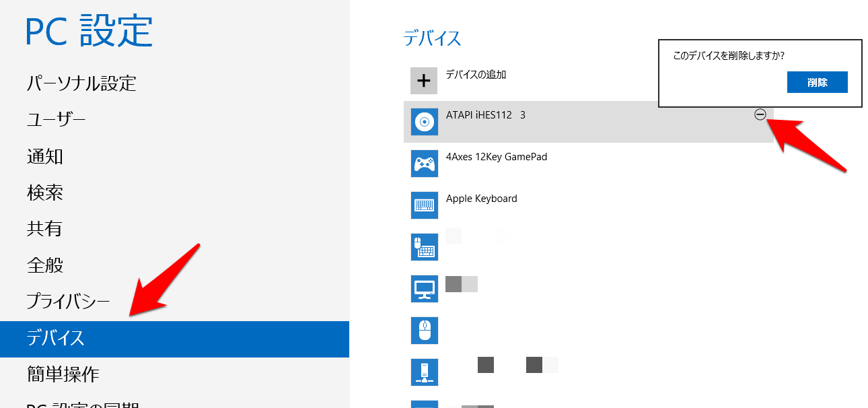This screenshot has width=868, height=408.
Task: Select the ATAPI iHES112 device name
Action: click(x=486, y=115)
